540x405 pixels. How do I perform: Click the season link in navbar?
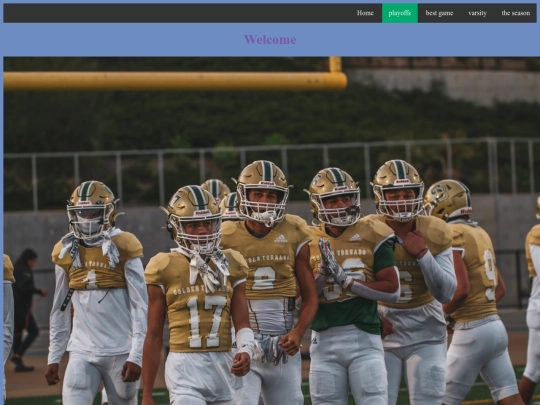(x=516, y=13)
